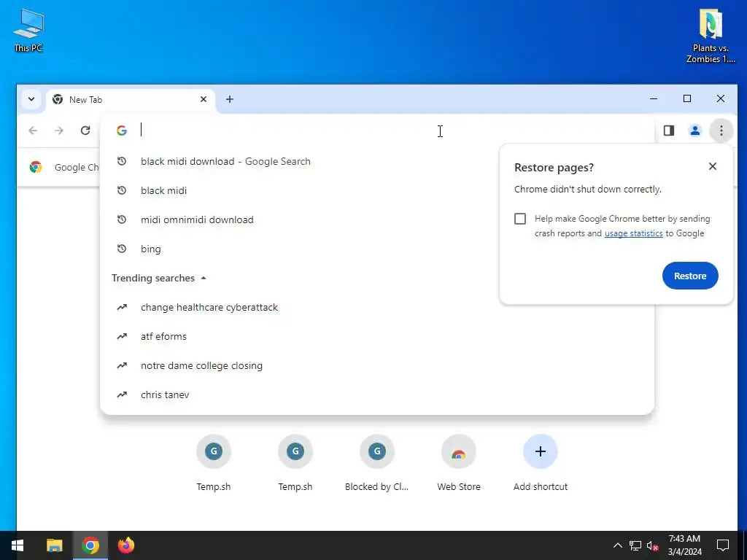Open the first Temp.sh shortcut
Image resolution: width=747 pixels, height=560 pixels.
(x=214, y=463)
